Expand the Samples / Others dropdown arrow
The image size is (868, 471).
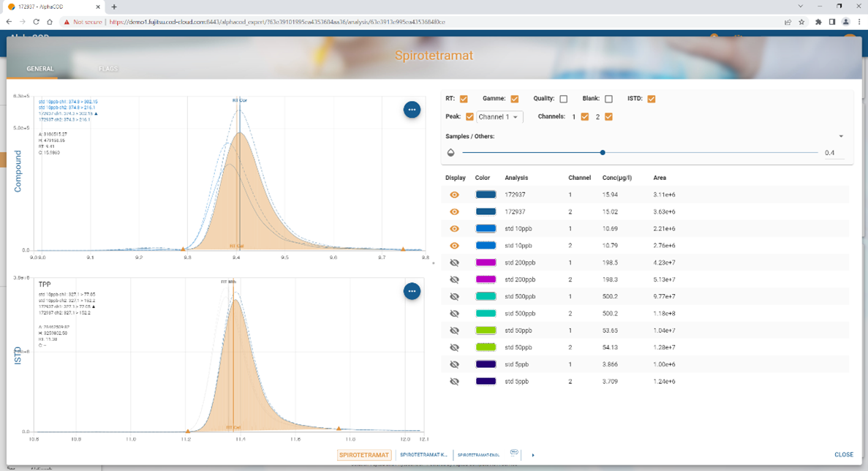point(841,137)
